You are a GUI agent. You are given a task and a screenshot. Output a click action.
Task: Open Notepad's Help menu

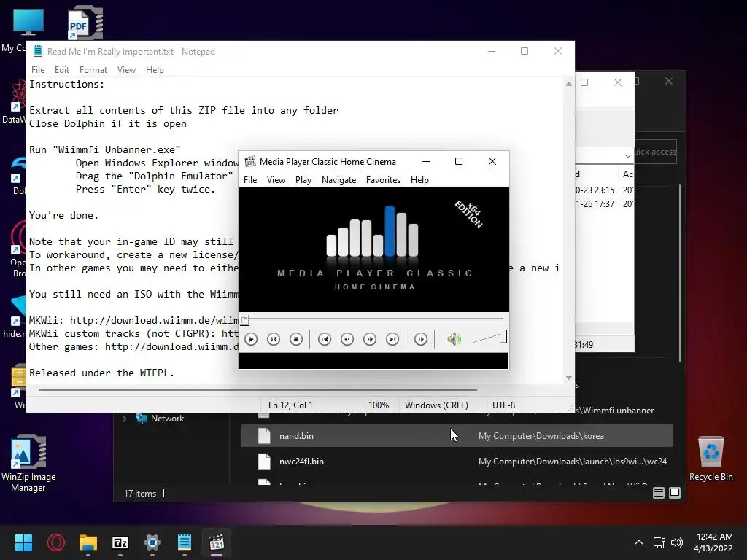tap(155, 70)
